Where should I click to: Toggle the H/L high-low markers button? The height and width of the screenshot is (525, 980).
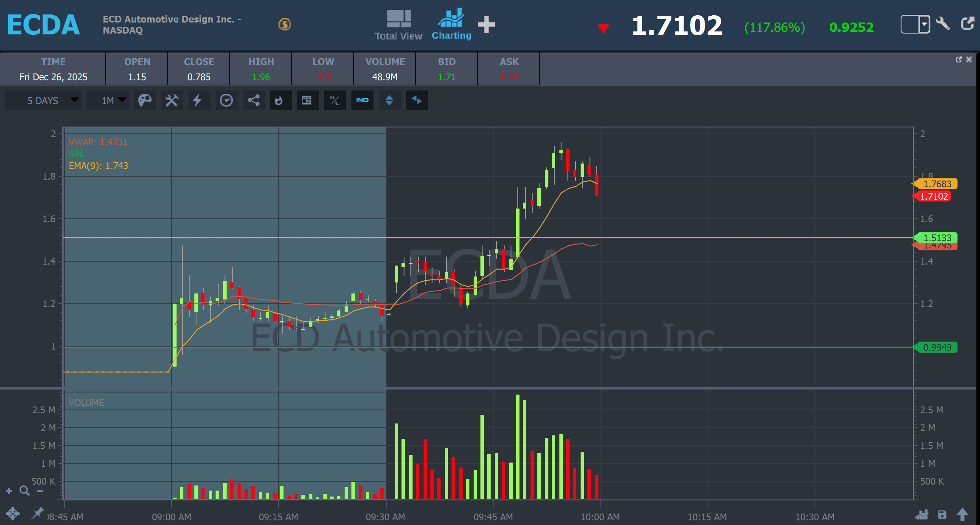335,101
